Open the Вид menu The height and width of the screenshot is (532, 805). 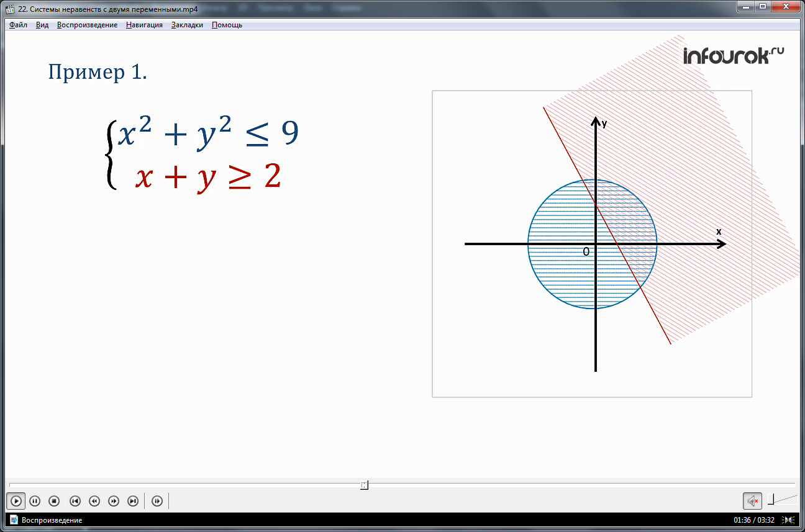click(42, 25)
